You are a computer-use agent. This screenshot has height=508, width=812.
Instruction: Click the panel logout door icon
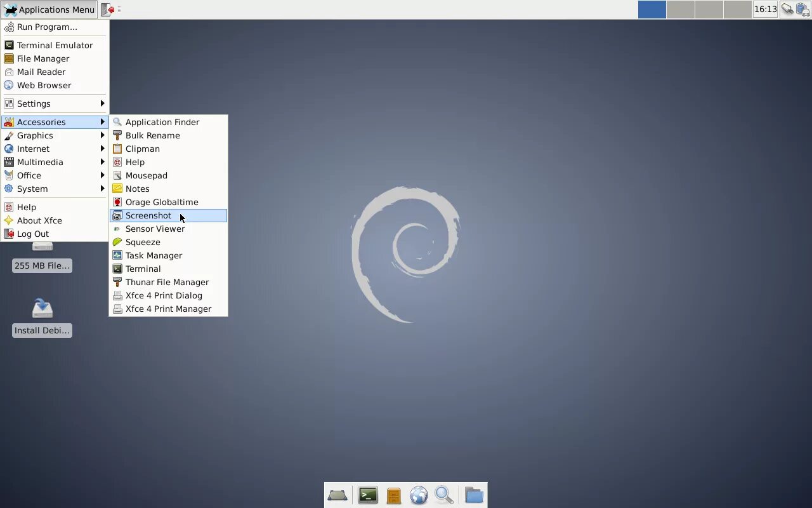108,10
